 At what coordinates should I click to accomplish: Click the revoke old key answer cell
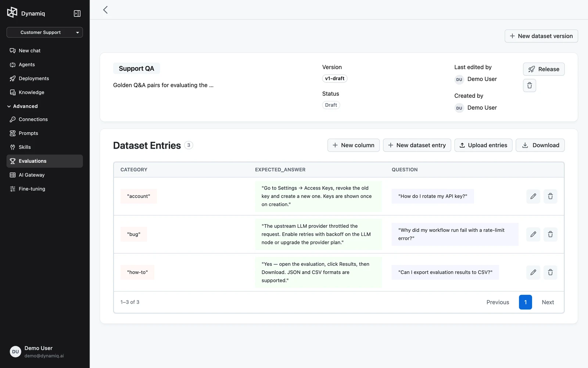318,197
